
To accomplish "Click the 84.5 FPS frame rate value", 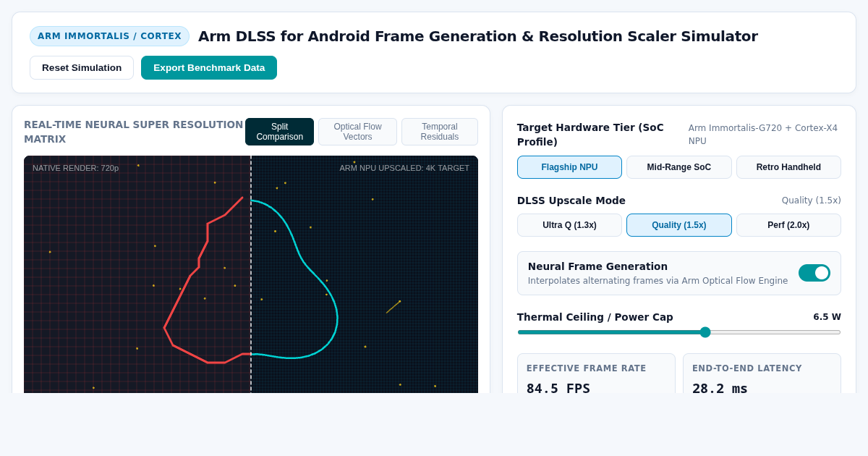I will tap(558, 389).
